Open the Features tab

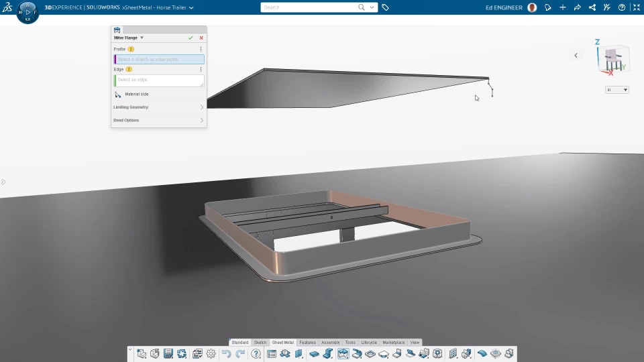pyautogui.click(x=308, y=343)
